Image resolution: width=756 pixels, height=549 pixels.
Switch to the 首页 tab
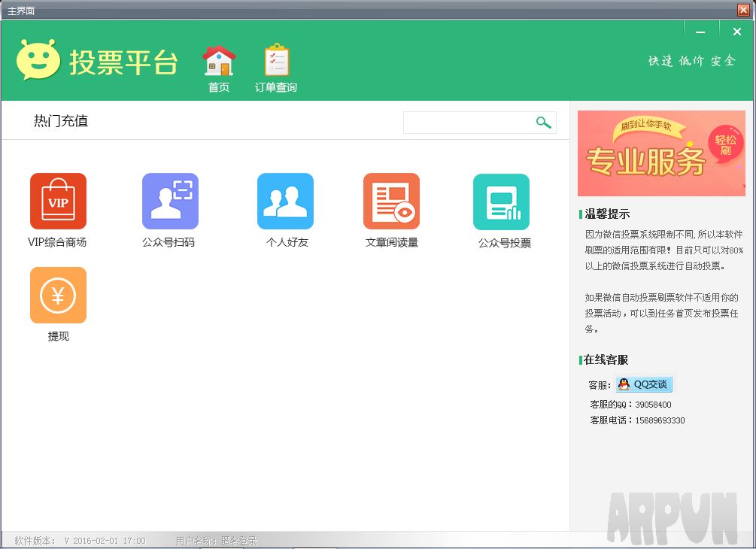(x=218, y=86)
